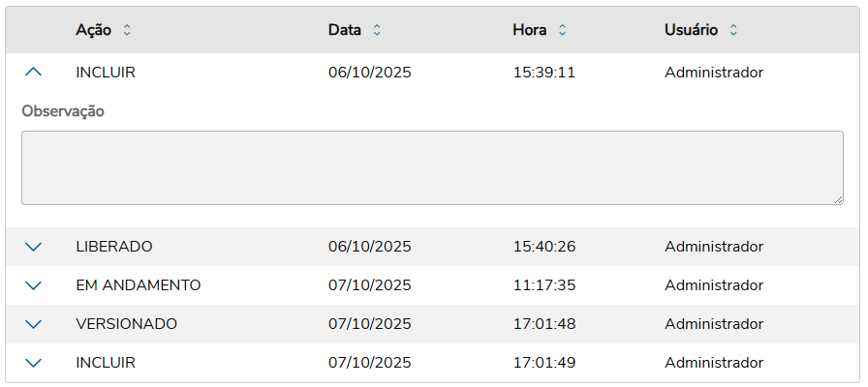
Task: Expand the EM ANDAMENTO row details
Action: 34,285
